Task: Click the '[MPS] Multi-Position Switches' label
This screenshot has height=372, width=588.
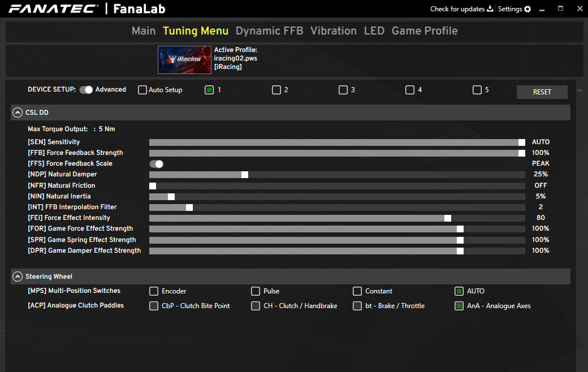Action: [x=74, y=291]
